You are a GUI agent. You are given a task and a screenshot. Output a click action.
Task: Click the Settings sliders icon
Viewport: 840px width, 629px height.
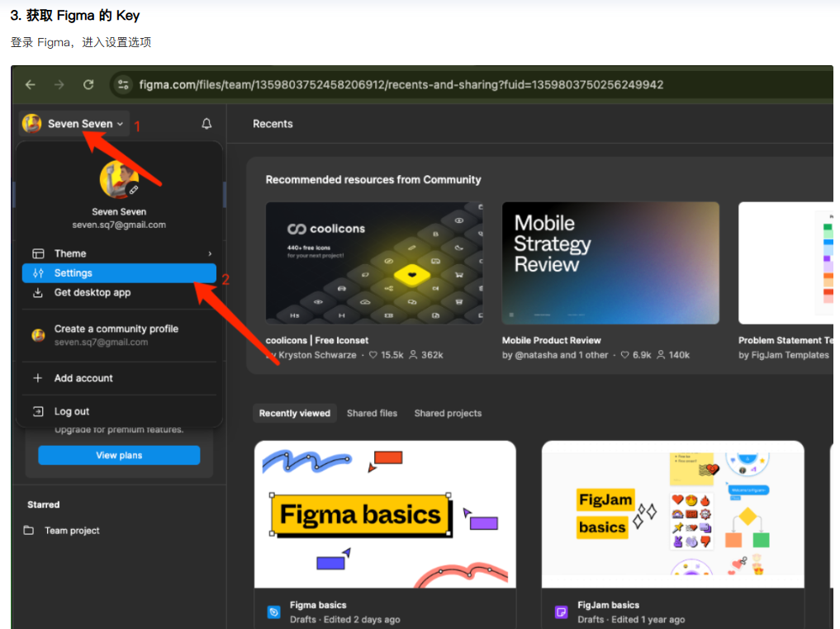tap(38, 273)
